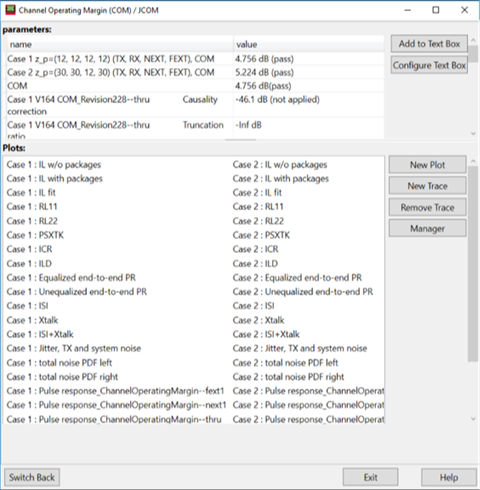
Task: Open Configure Text Box
Action: tap(429, 65)
